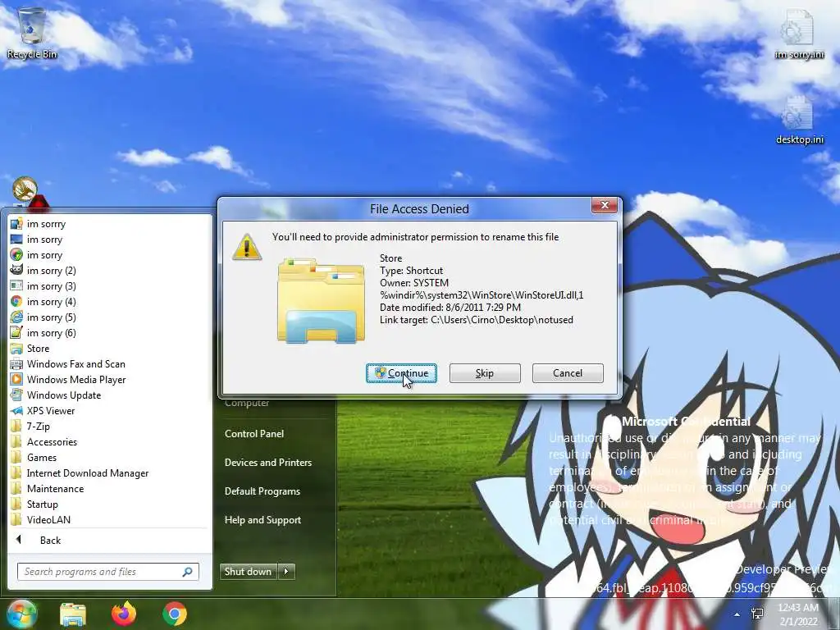Click the network tray icon
840x630 pixels.
click(758, 614)
